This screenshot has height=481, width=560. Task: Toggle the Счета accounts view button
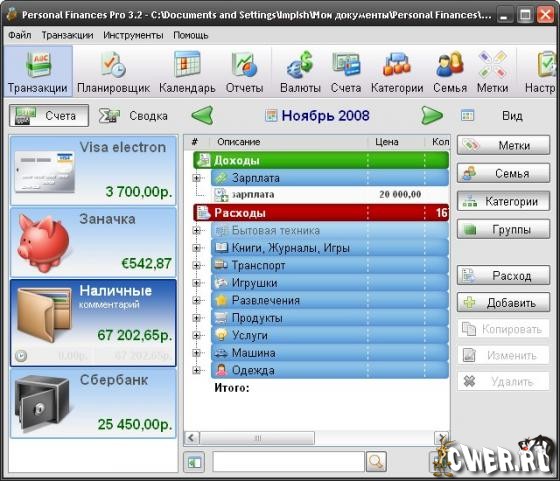[x=49, y=116]
